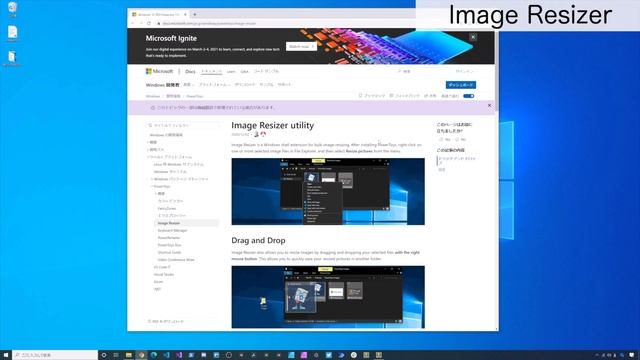Open Visual Studio in the sidebar tree
This screenshot has width=640, height=360.
tap(164, 275)
